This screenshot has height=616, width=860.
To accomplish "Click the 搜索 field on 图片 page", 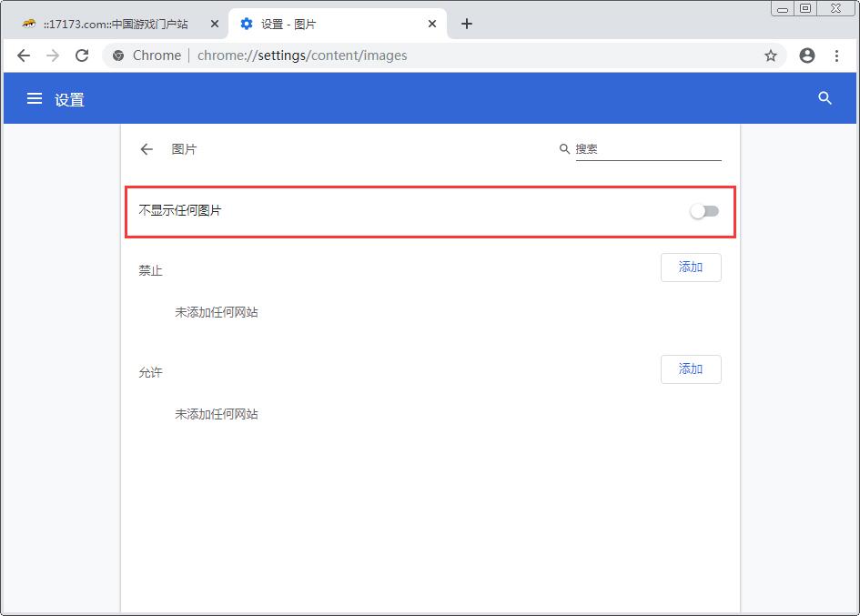I will (647, 149).
